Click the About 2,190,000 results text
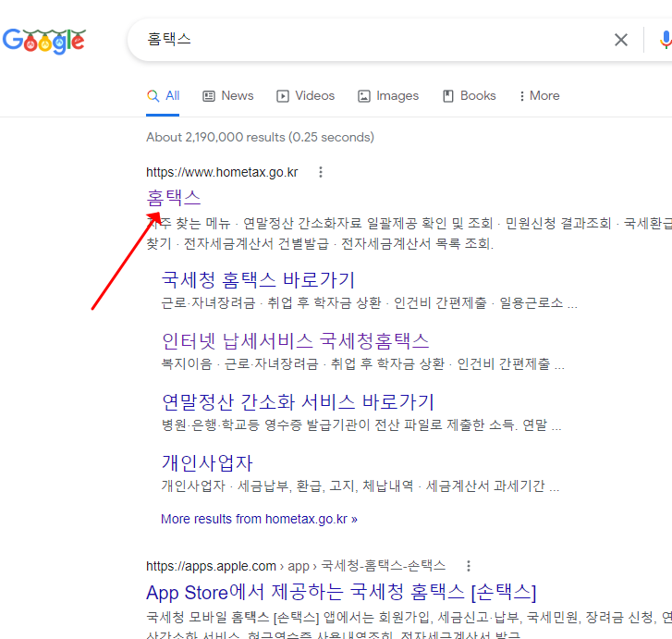 coord(260,137)
